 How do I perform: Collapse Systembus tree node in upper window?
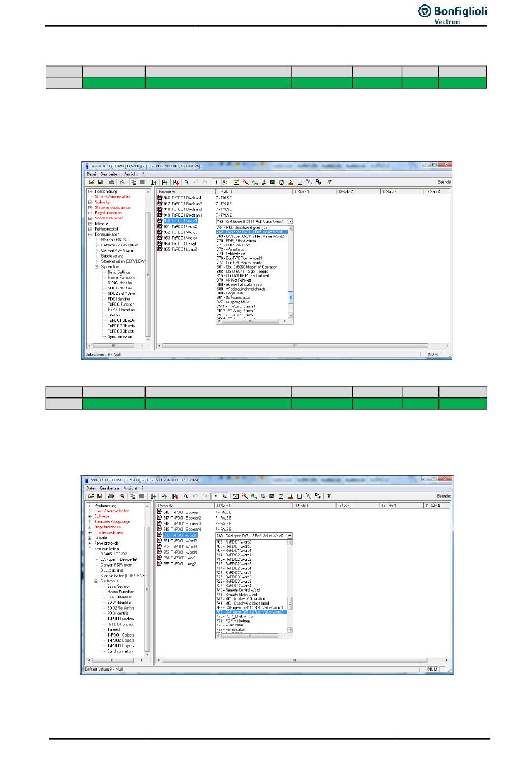click(96, 267)
